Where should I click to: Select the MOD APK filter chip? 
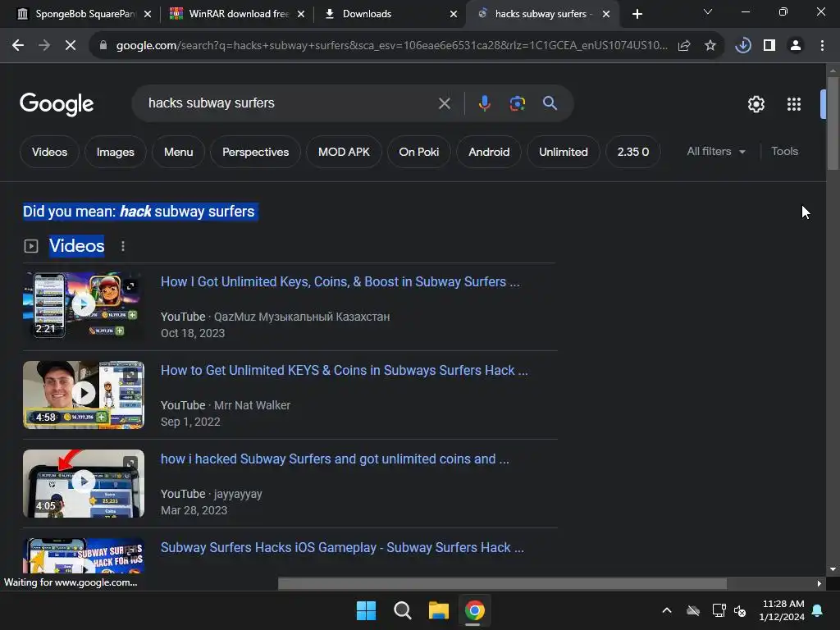(344, 152)
